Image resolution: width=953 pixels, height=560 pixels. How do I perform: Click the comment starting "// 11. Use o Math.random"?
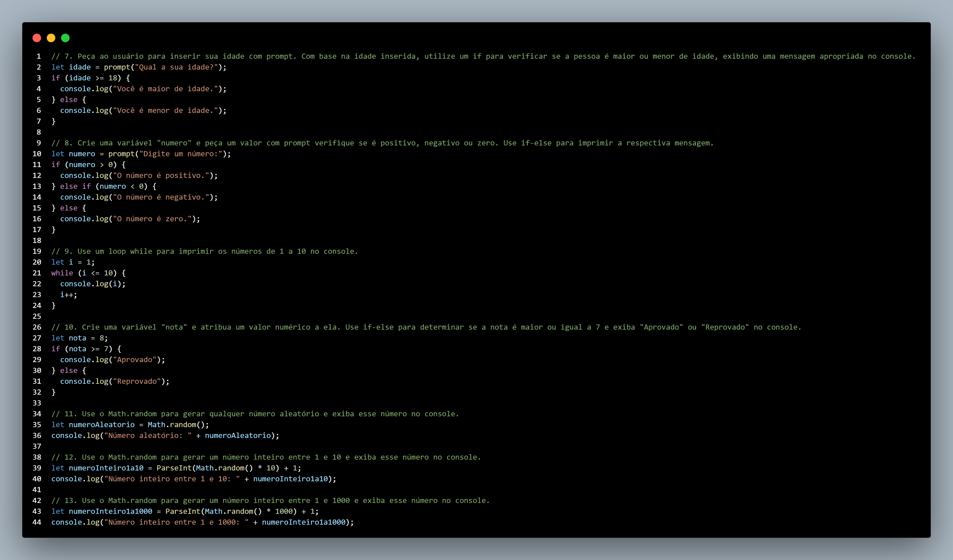[x=255, y=414]
